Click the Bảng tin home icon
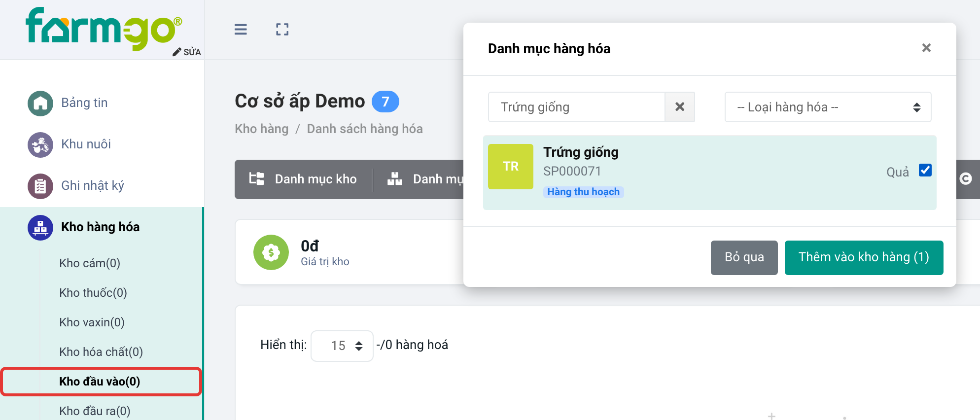The height and width of the screenshot is (420, 980). coord(40,103)
